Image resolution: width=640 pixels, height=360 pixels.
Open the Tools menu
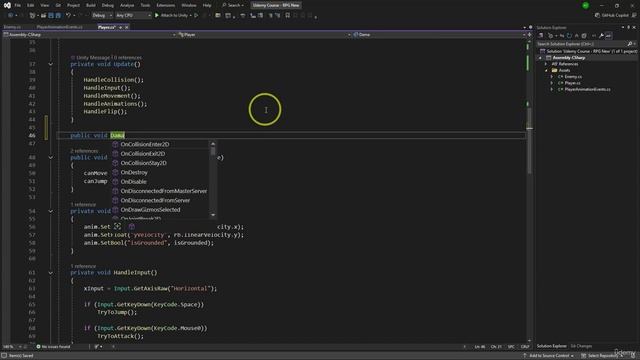(x=145, y=5)
